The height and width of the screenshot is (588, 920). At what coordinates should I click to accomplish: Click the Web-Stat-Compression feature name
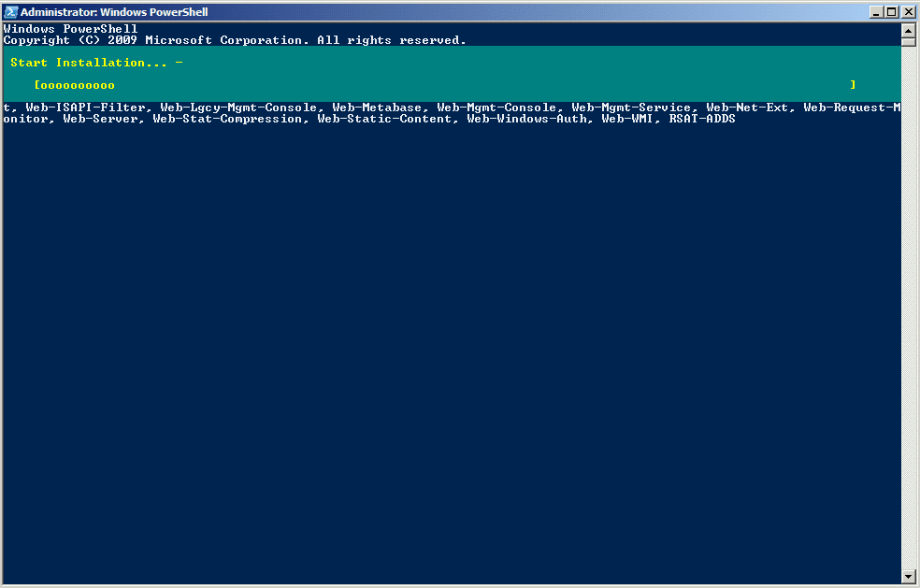point(227,119)
